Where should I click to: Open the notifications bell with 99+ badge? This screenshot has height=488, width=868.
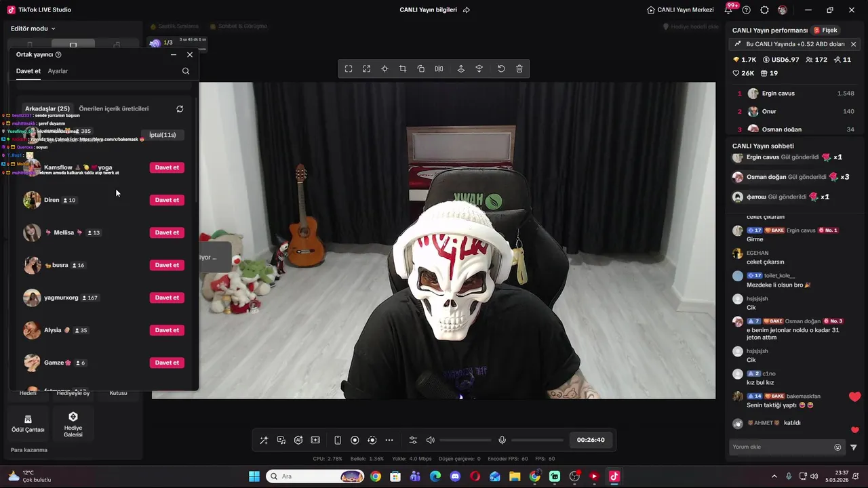(x=730, y=9)
